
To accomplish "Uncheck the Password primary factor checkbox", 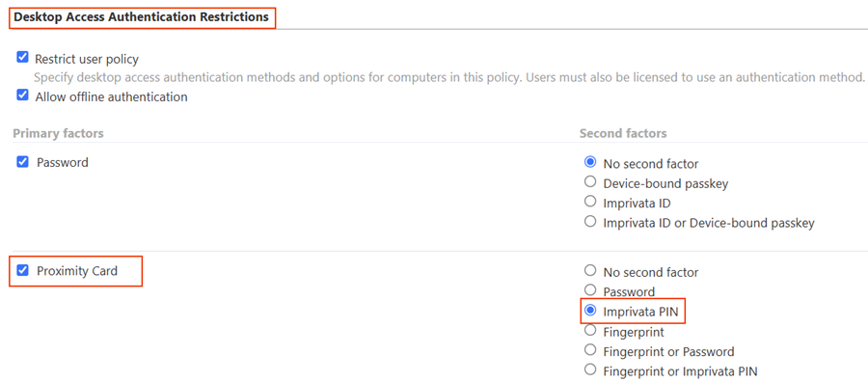I will (22, 162).
